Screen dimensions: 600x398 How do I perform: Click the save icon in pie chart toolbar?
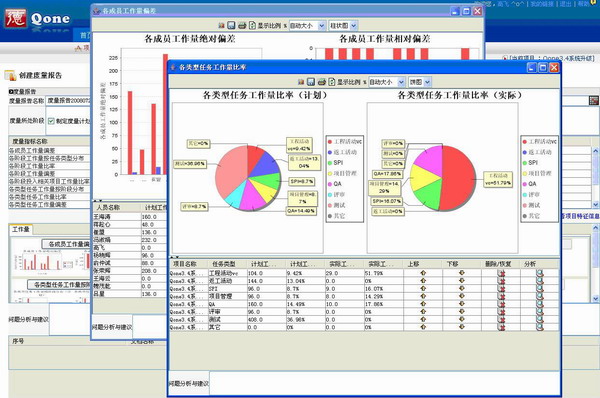(311, 82)
